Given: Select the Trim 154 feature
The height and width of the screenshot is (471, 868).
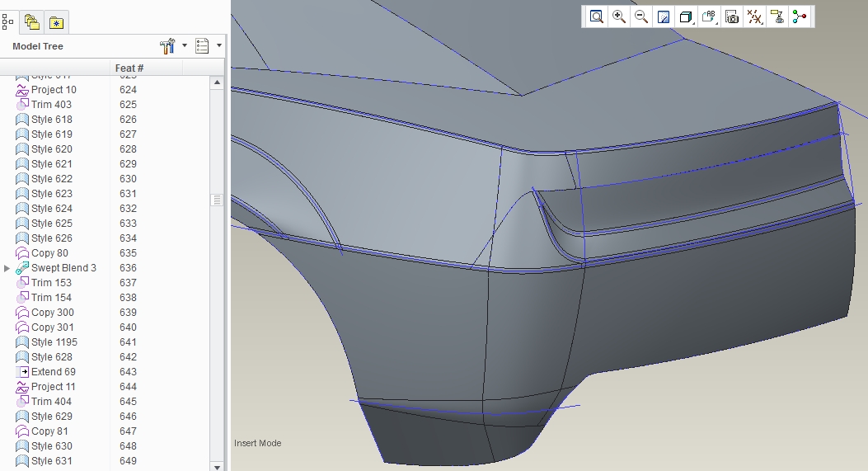Looking at the screenshot, I should coord(51,298).
